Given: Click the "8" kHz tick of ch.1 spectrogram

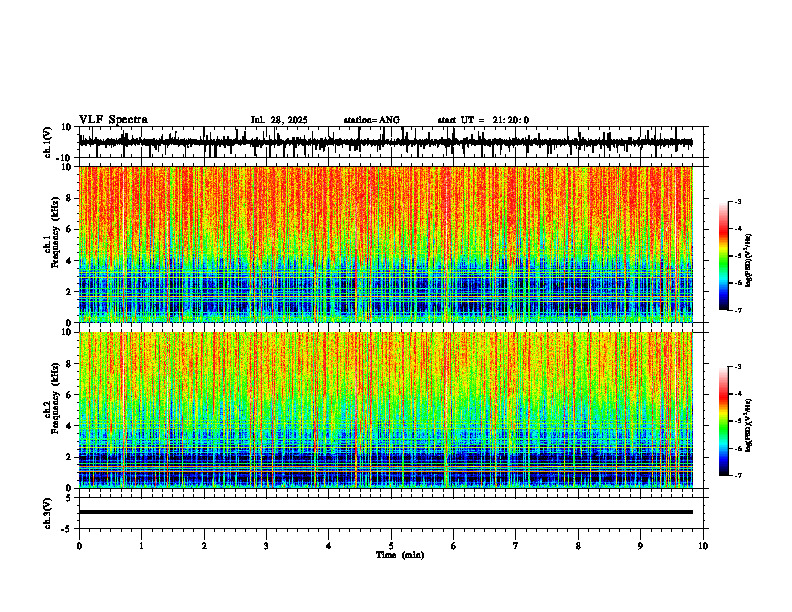Looking at the screenshot, I should pyautogui.click(x=69, y=198).
